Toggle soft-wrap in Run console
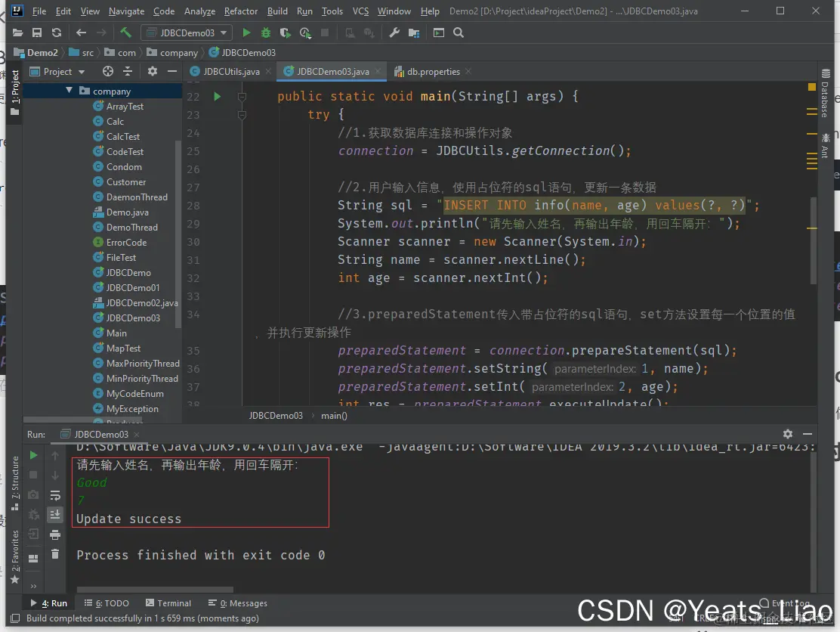 coord(54,494)
